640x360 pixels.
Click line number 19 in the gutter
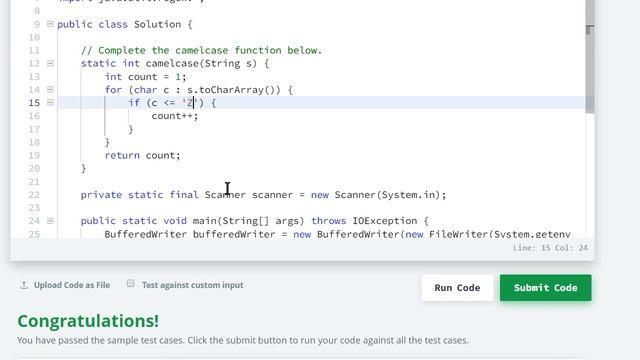click(x=34, y=155)
